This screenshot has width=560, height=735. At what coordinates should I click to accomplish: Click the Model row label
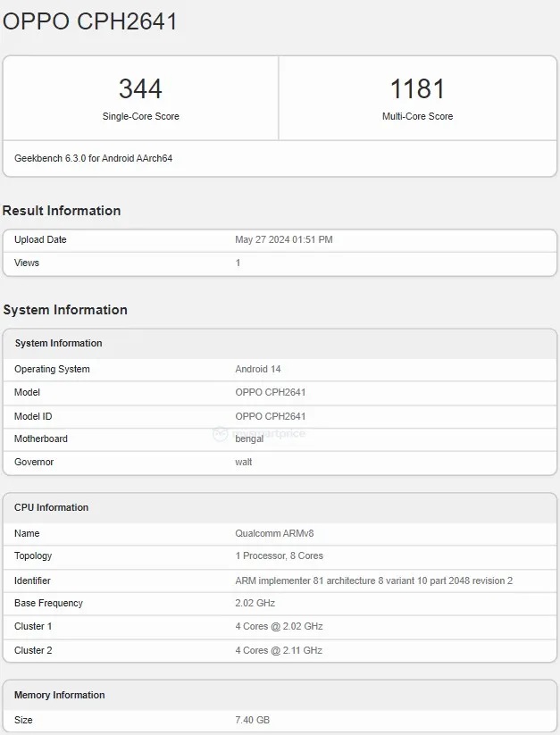(x=27, y=392)
